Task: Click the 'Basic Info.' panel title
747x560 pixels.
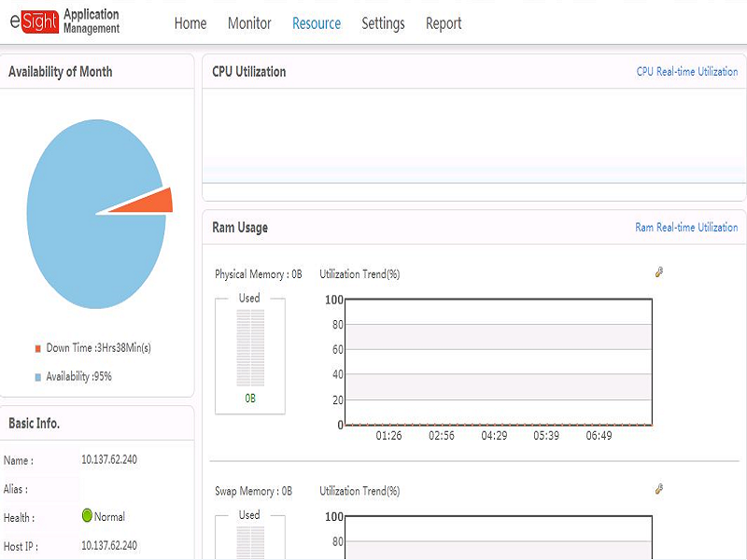Action: (34, 424)
